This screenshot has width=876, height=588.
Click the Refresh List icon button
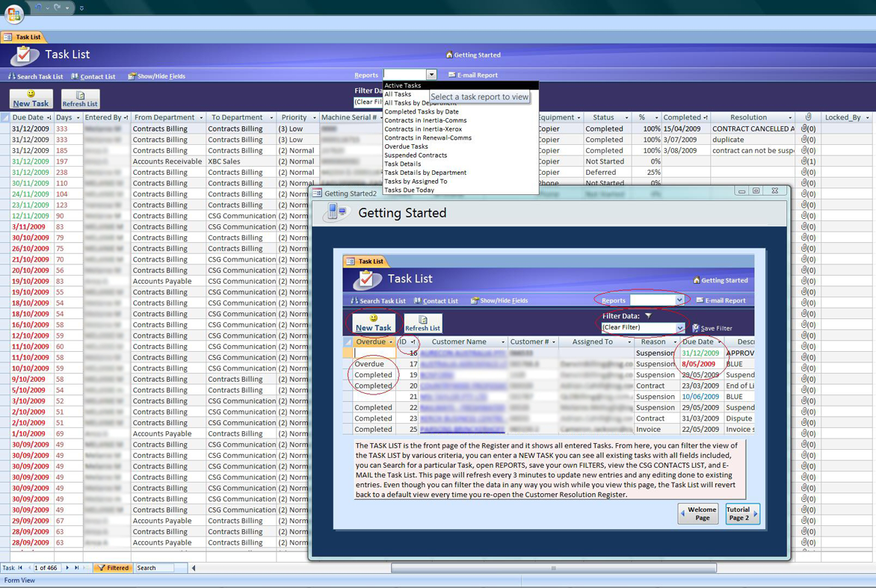[x=80, y=99]
